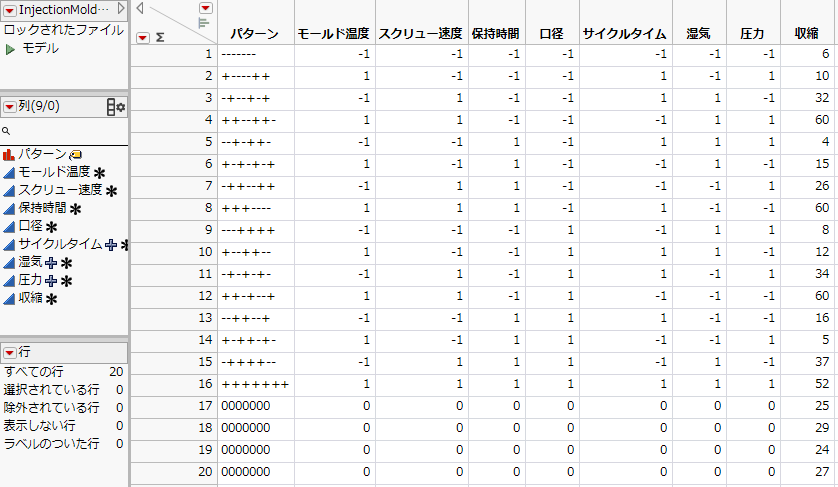The image size is (838, 487).
Task: Click the label tag icon beside パターン
Action: point(75,154)
